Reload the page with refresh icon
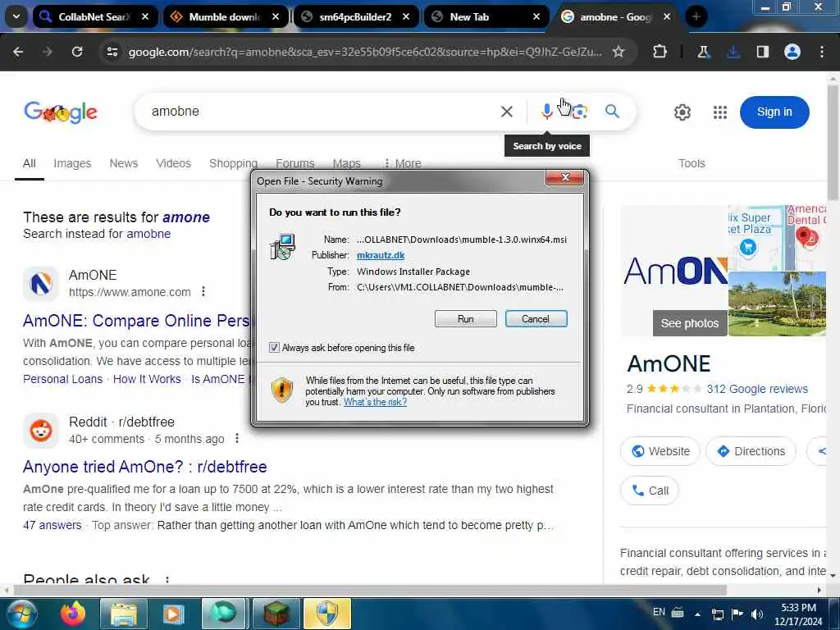The image size is (840, 630). click(x=77, y=52)
